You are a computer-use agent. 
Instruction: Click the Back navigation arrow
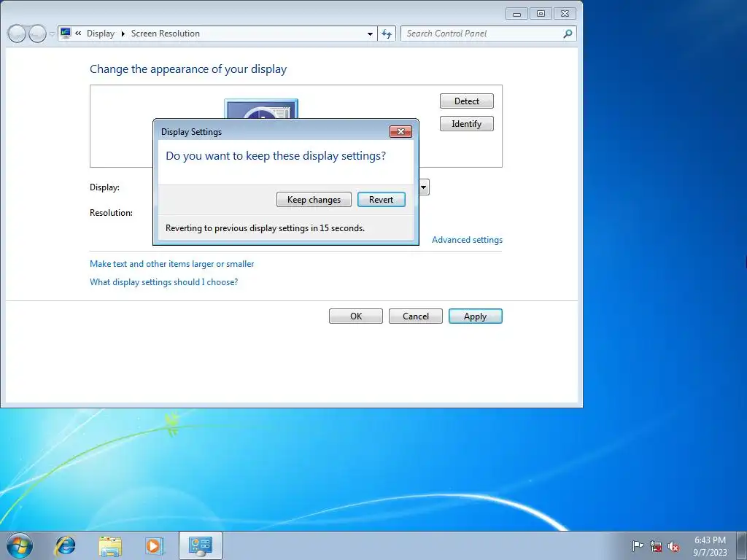[x=17, y=34]
